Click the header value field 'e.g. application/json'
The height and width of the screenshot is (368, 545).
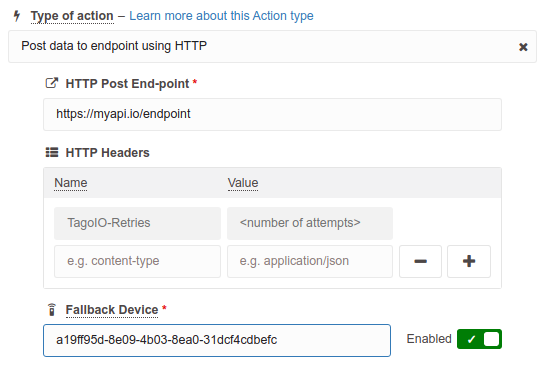click(x=310, y=261)
